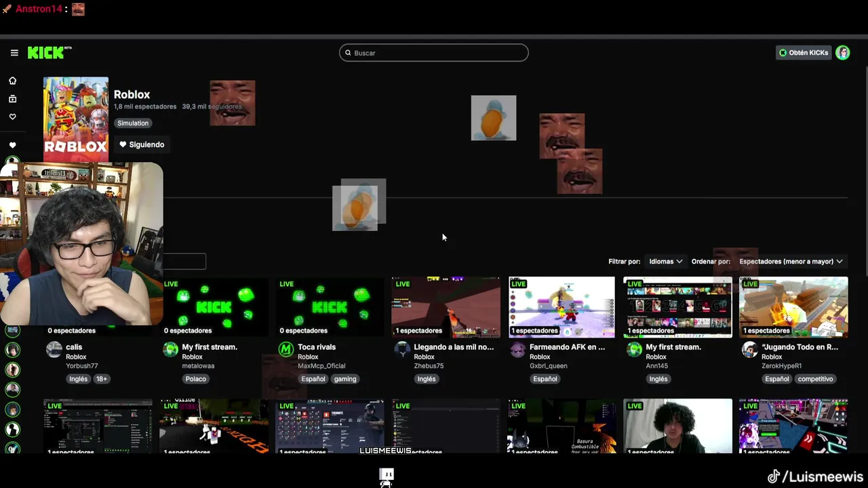Click the Roblox category heading text

point(132,95)
